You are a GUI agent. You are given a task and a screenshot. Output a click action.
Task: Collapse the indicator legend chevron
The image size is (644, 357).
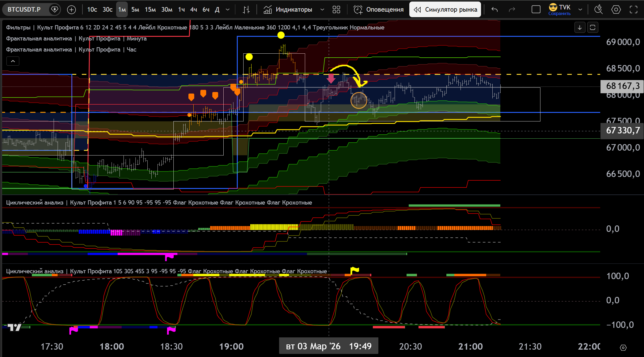[x=13, y=61]
